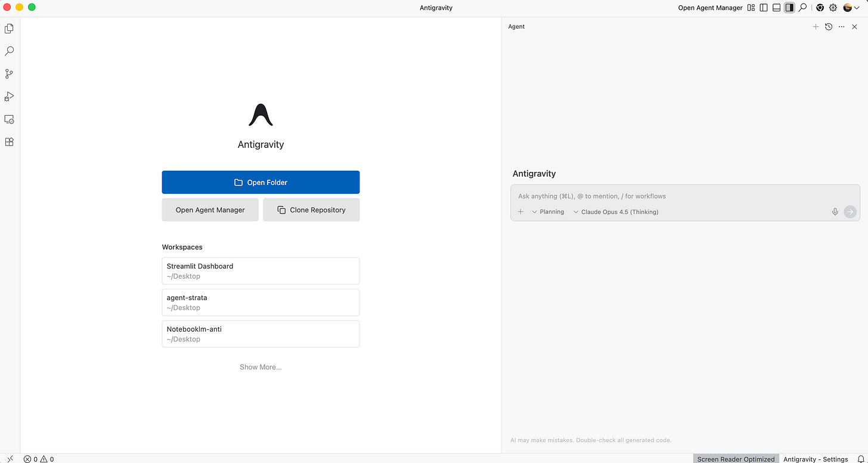
Task: Click the customize layout icon in title bar
Action: 751,8
